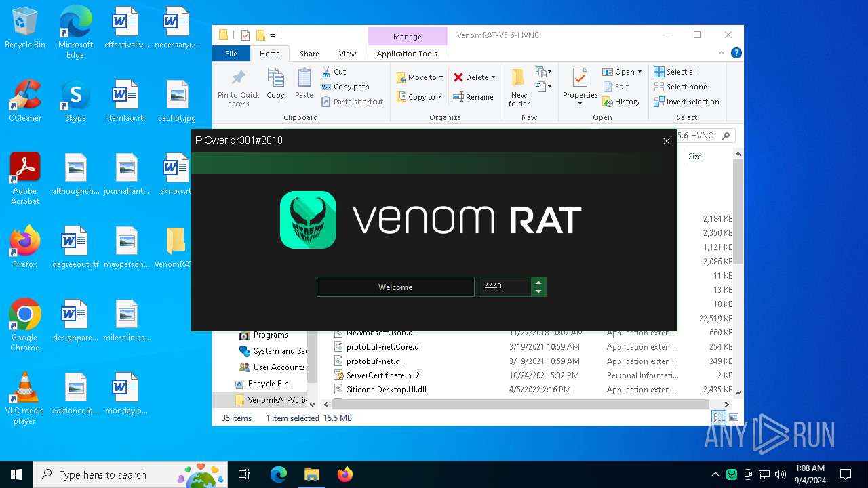
Task: Click Cut in the Clipboard group
Action: point(334,72)
